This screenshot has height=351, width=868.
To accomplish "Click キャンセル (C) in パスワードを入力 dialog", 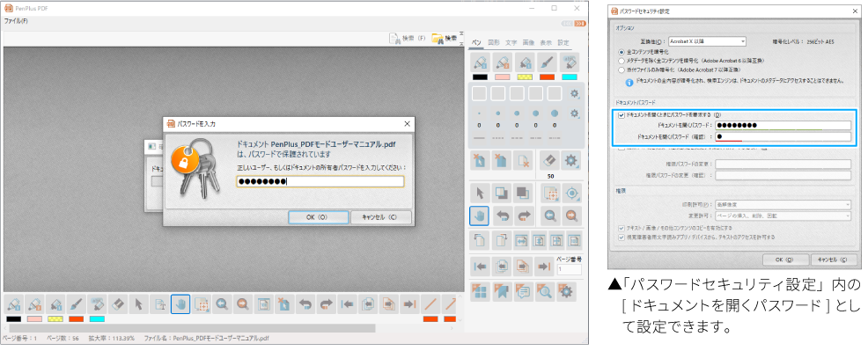I will 381,218.
